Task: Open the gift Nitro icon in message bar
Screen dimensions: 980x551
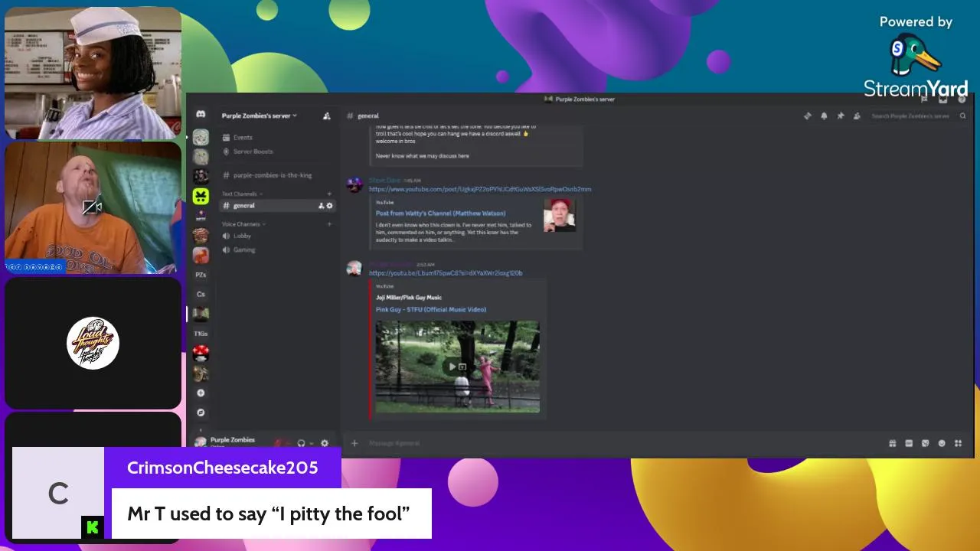Action: click(892, 443)
